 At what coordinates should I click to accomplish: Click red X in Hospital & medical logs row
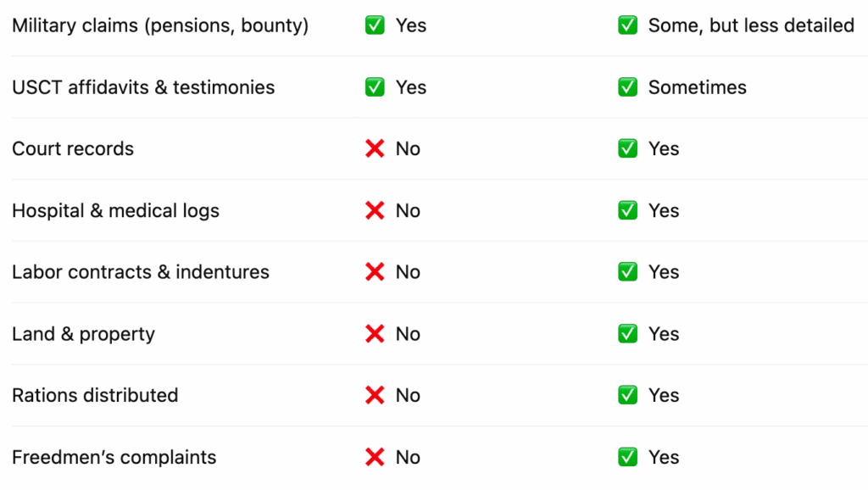click(375, 210)
